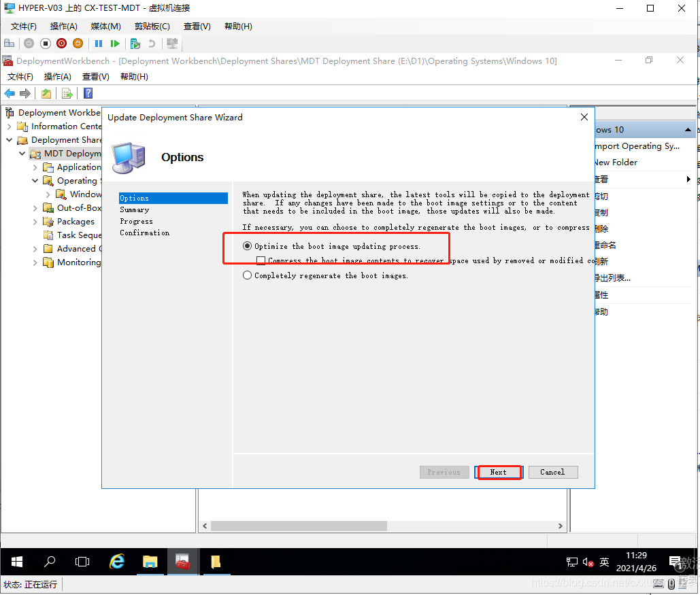Open File Explorer from the taskbar
This screenshot has width=700, height=595.
pos(150,562)
